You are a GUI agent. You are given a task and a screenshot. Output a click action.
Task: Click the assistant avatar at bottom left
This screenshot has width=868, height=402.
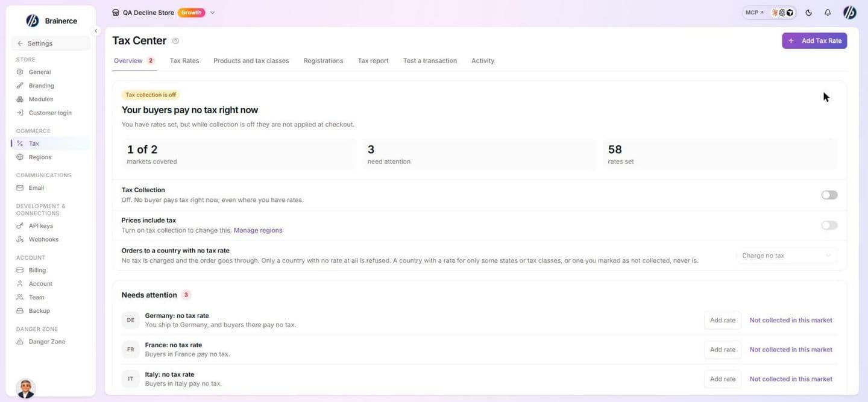[x=25, y=388]
